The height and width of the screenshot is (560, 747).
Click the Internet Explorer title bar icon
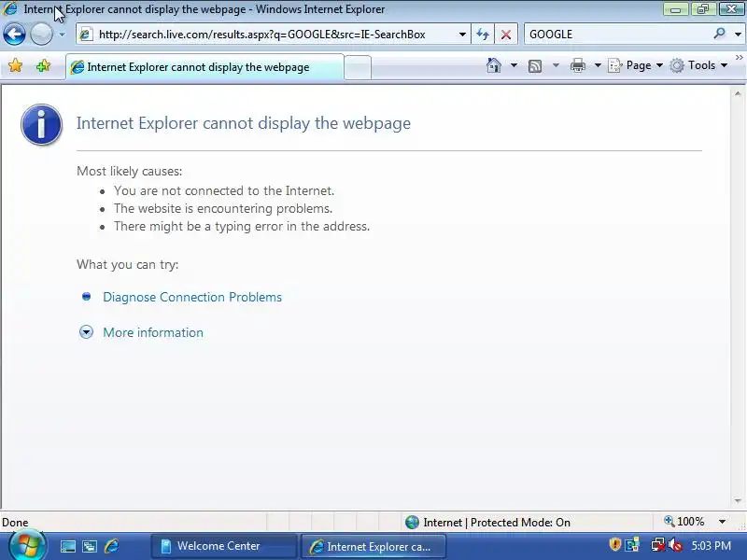[10, 9]
